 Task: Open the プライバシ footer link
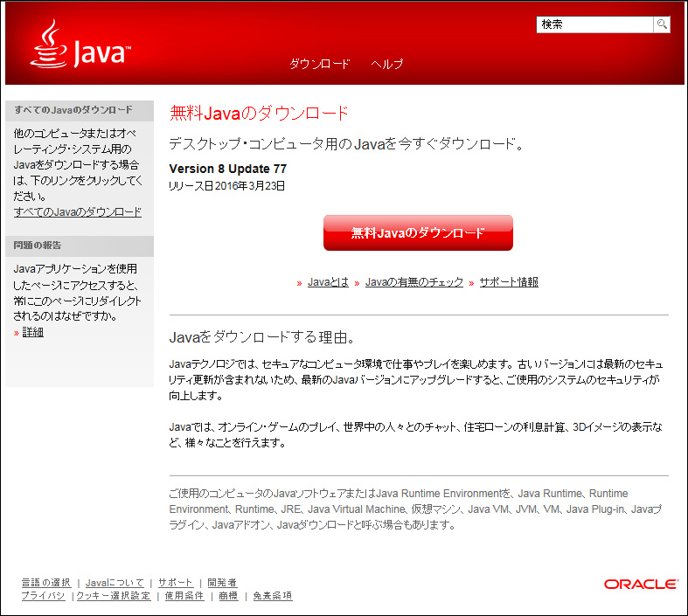43,596
